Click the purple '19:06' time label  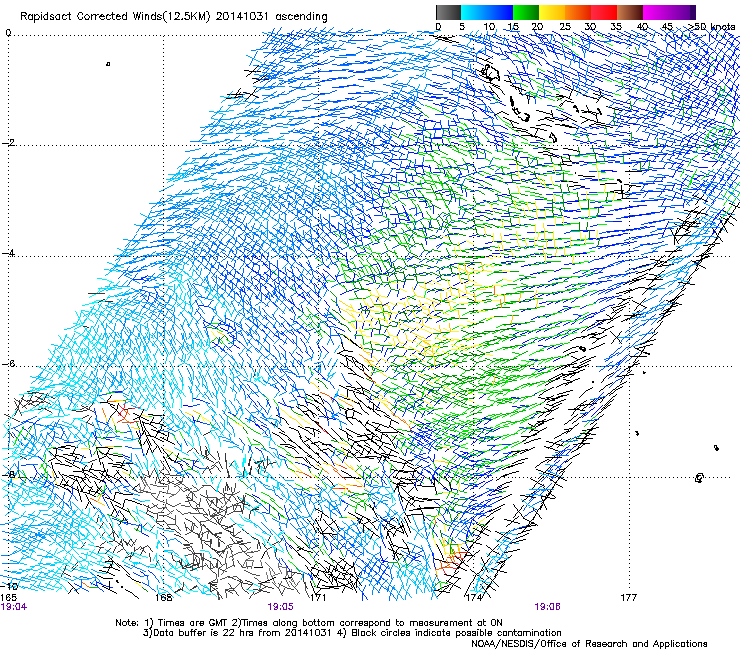point(547,607)
